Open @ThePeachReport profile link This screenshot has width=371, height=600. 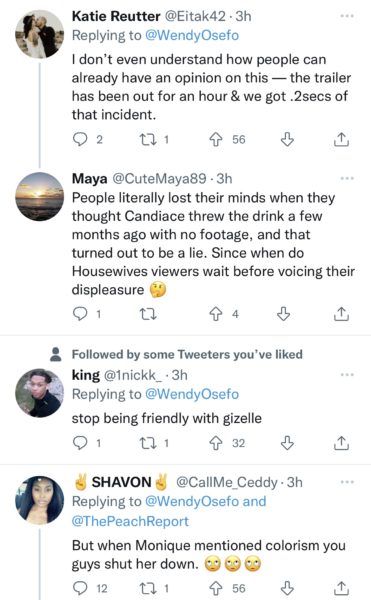(130, 521)
